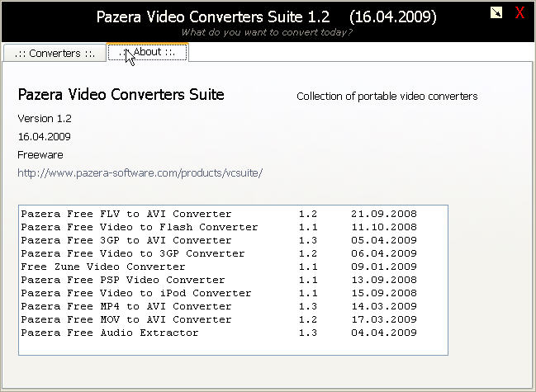Screen dimensions: 536x392
Task: Select the 'Pazera Free FLV to AVI Converter' row
Action: click(x=219, y=214)
